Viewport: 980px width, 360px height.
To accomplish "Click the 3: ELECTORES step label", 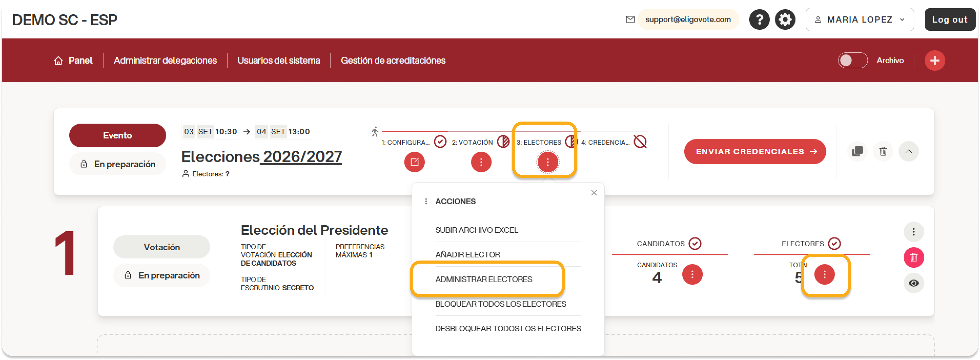I will pos(538,142).
